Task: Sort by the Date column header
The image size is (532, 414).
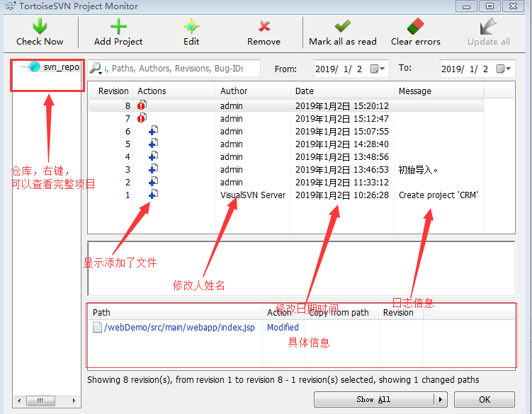Action: pos(343,91)
